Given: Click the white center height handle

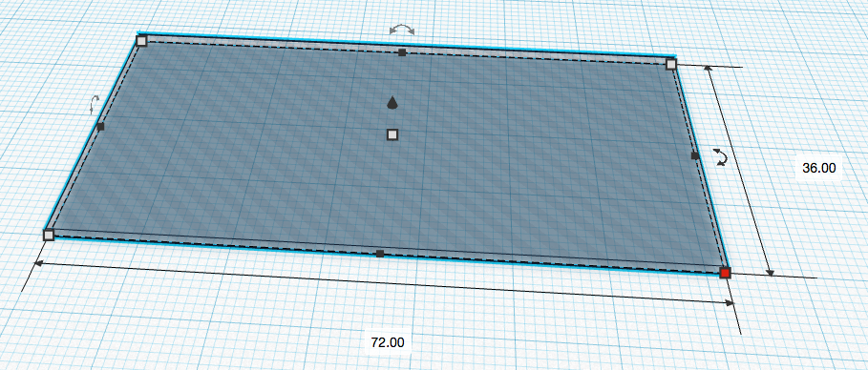Looking at the screenshot, I should (x=392, y=134).
